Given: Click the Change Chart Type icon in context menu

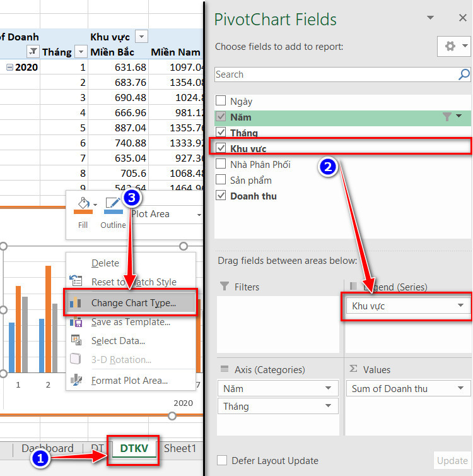Looking at the screenshot, I should (x=76, y=302).
